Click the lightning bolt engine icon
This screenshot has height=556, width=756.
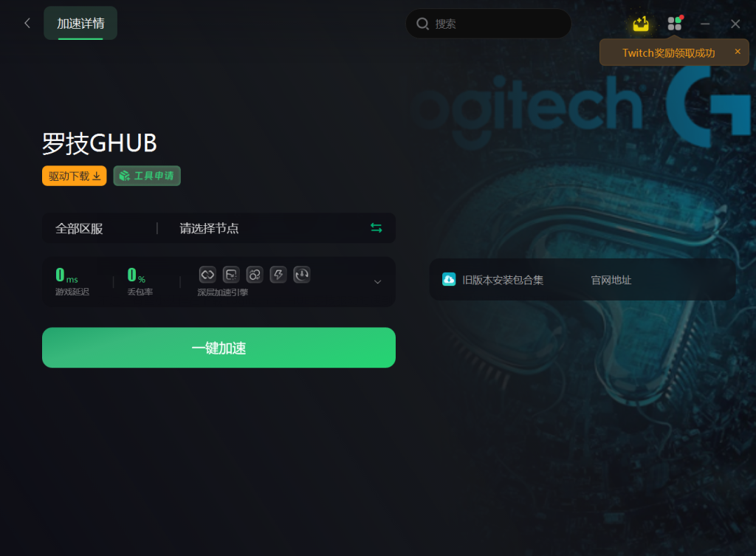pyautogui.click(x=278, y=275)
